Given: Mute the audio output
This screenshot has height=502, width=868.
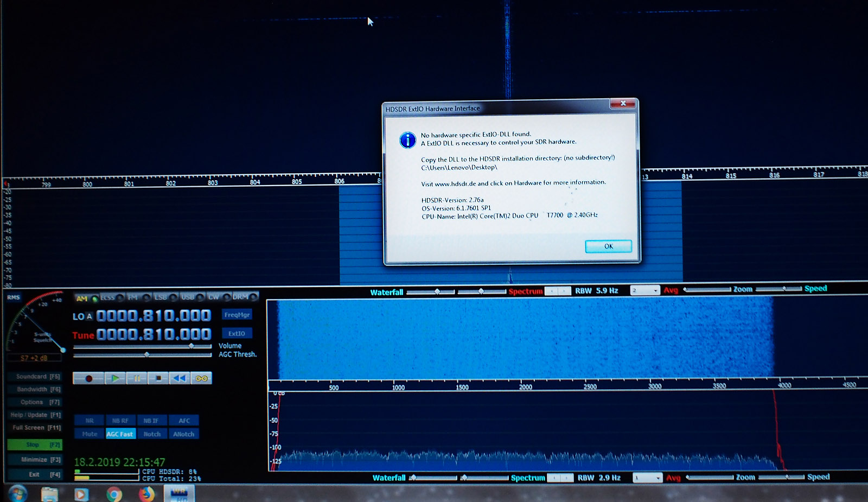Looking at the screenshot, I should pos(90,434).
